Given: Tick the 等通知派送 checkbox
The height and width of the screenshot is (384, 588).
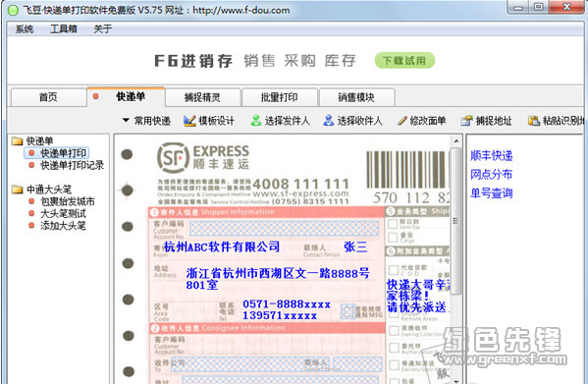Looking at the screenshot, I should tap(394, 365).
